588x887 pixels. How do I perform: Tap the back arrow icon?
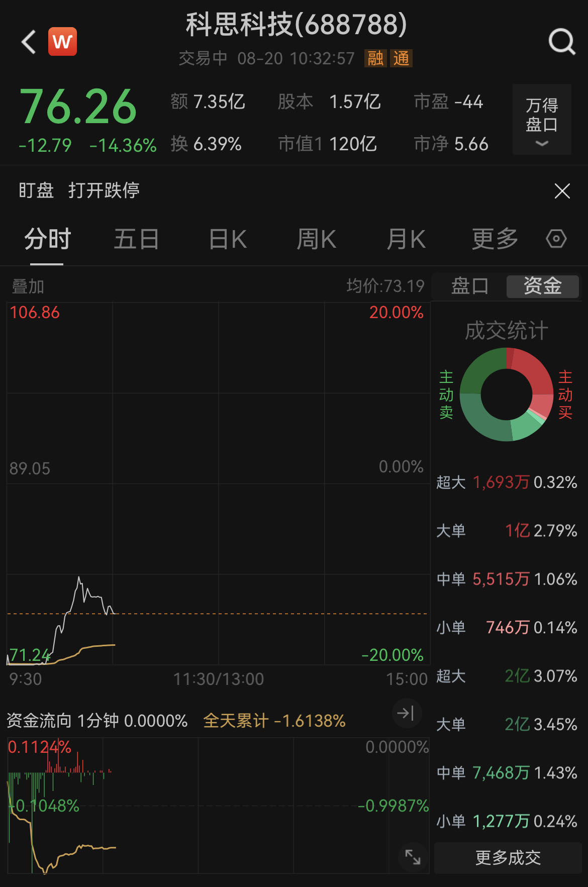point(29,42)
